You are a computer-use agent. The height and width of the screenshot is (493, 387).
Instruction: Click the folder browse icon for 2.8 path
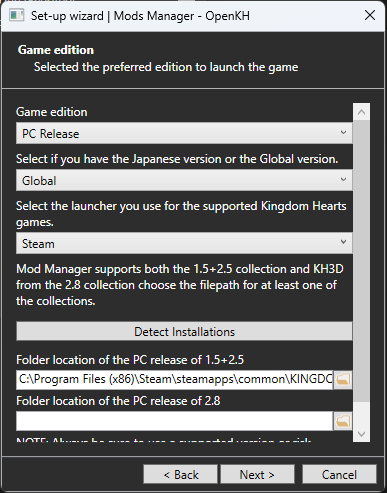click(x=343, y=421)
